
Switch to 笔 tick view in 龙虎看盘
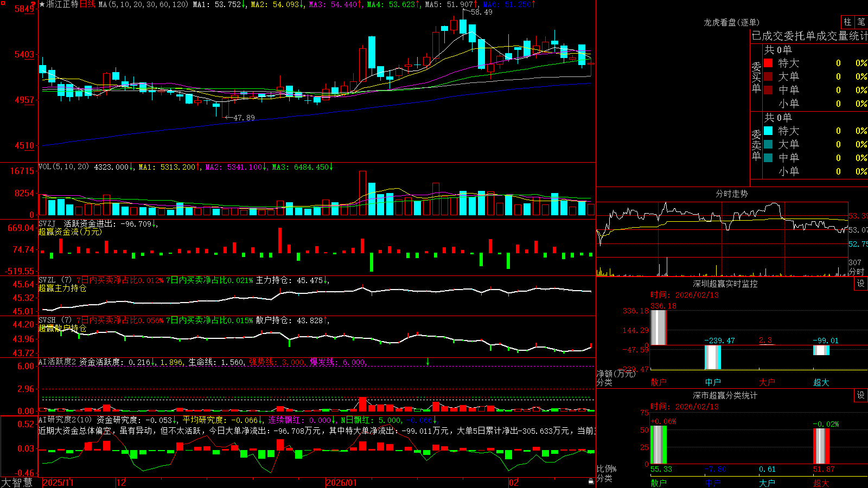click(861, 22)
